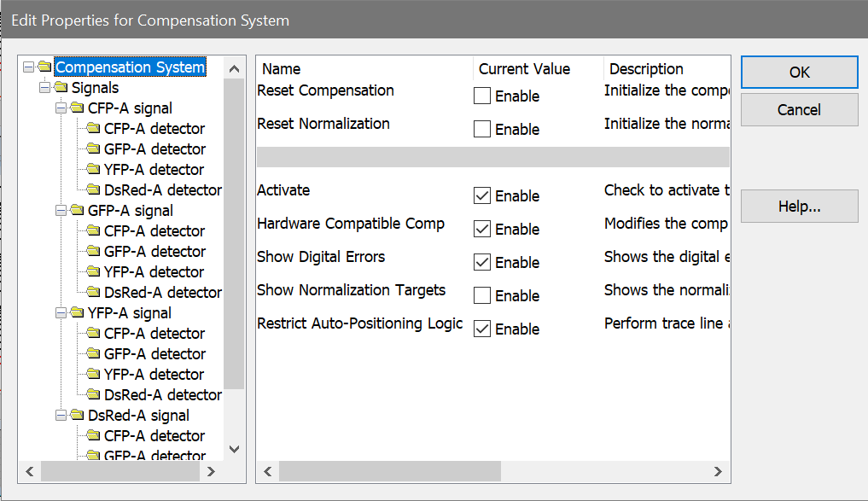Check the Show Normalization Targets checkbox
The height and width of the screenshot is (501, 868).
tap(482, 295)
